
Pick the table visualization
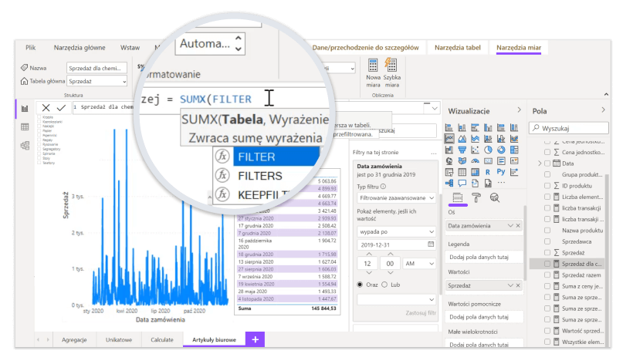tap(462, 172)
